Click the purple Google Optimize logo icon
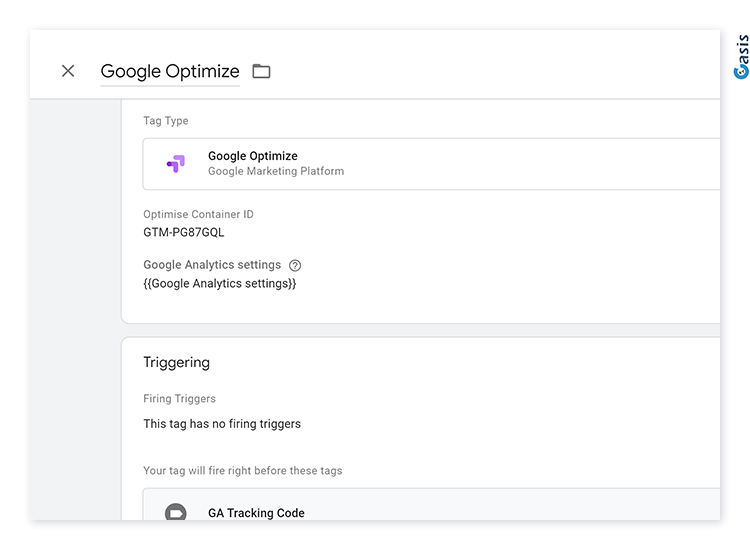 click(176, 164)
